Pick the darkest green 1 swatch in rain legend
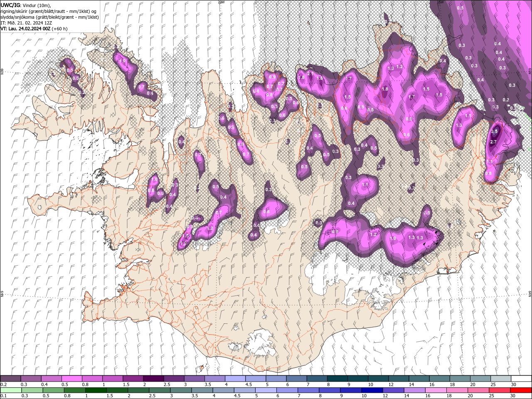 click(96, 390)
